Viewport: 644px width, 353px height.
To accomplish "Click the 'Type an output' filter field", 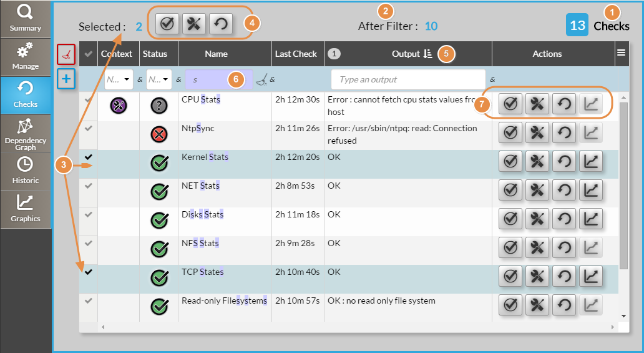I will (x=408, y=79).
